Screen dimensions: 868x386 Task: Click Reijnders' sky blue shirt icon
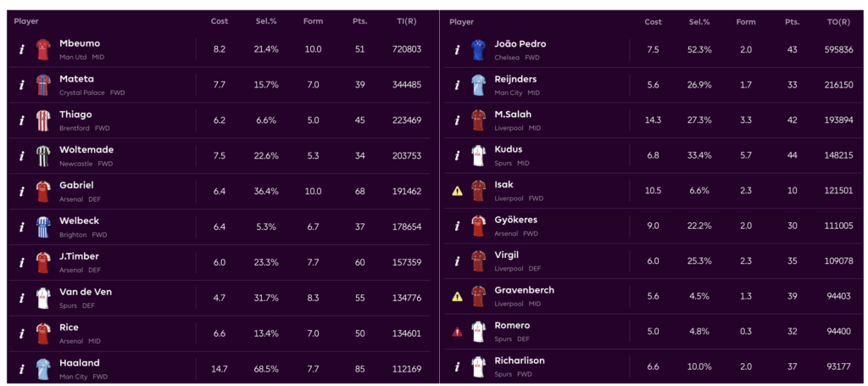(479, 85)
